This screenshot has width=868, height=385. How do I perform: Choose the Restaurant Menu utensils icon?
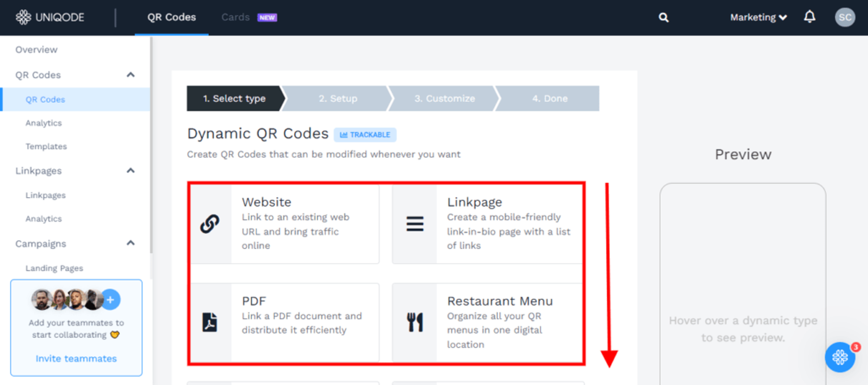(415, 322)
